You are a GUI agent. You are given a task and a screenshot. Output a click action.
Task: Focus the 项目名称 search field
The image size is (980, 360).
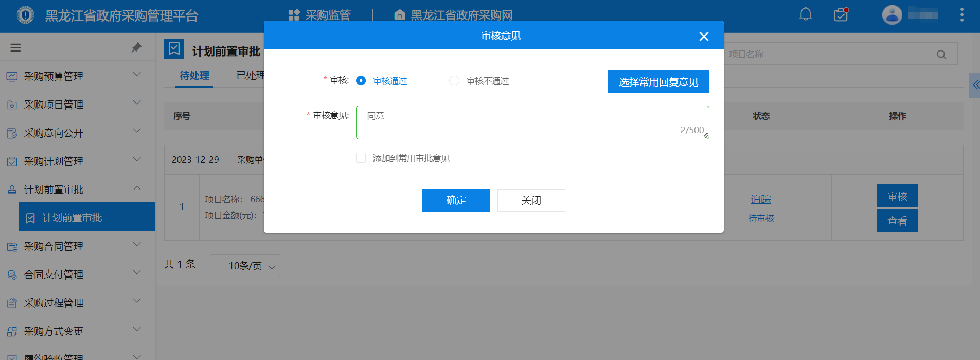pos(831,54)
